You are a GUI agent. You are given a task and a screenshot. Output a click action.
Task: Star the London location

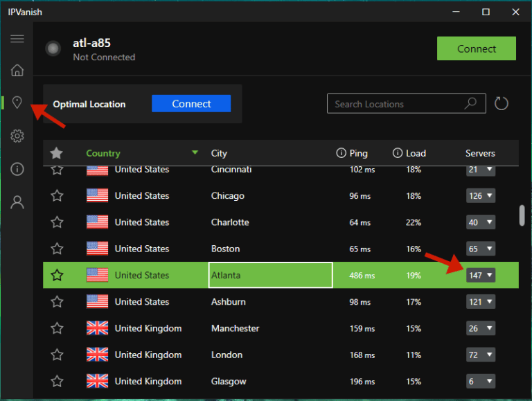[x=57, y=355]
